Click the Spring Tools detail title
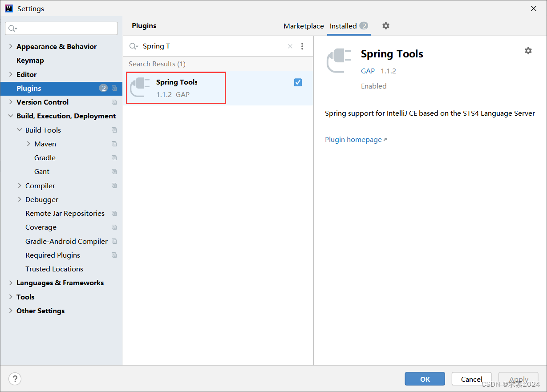547x392 pixels. [392, 54]
